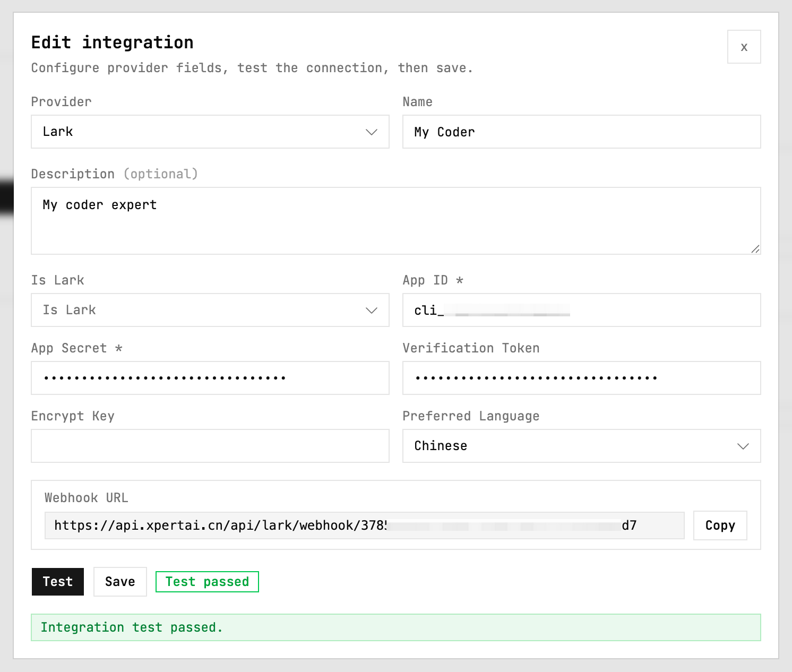Image resolution: width=792 pixels, height=672 pixels.
Task: Click the resize handle on the Description box
Action: pos(756,248)
